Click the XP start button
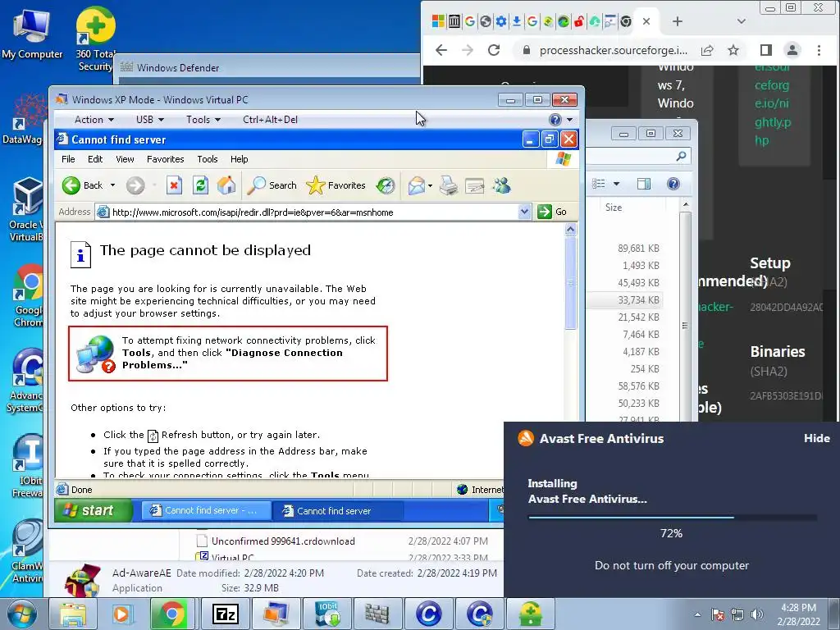Viewport: 840px width, 630px height. click(92, 510)
